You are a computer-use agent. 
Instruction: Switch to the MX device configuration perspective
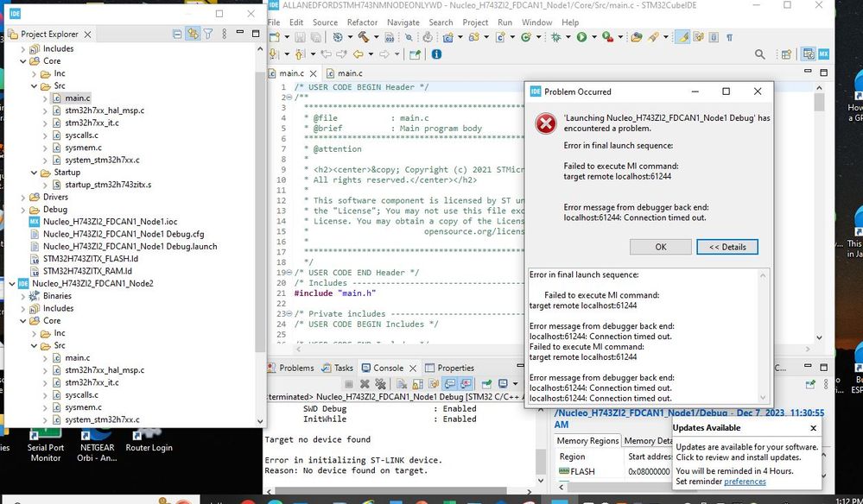(x=823, y=54)
